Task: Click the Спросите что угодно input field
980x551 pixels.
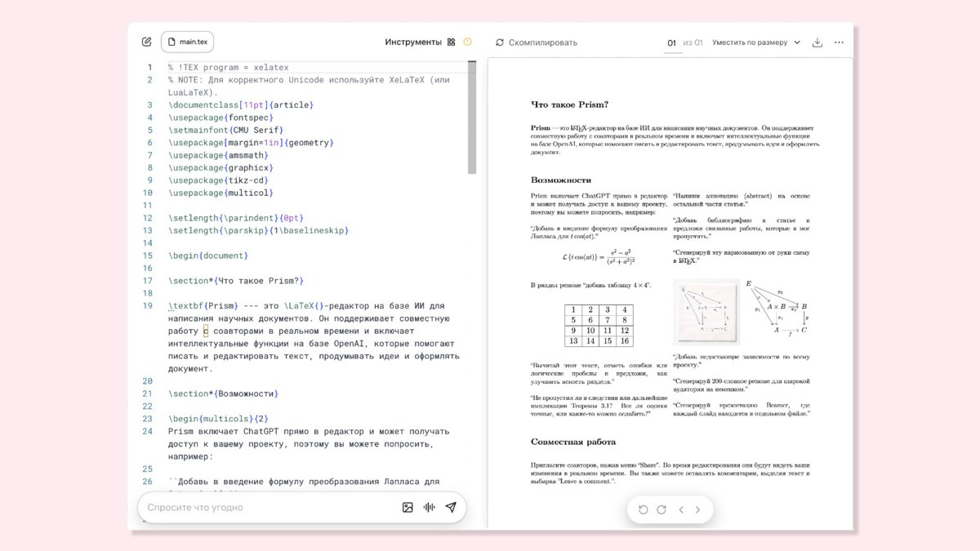Action: pos(245,507)
